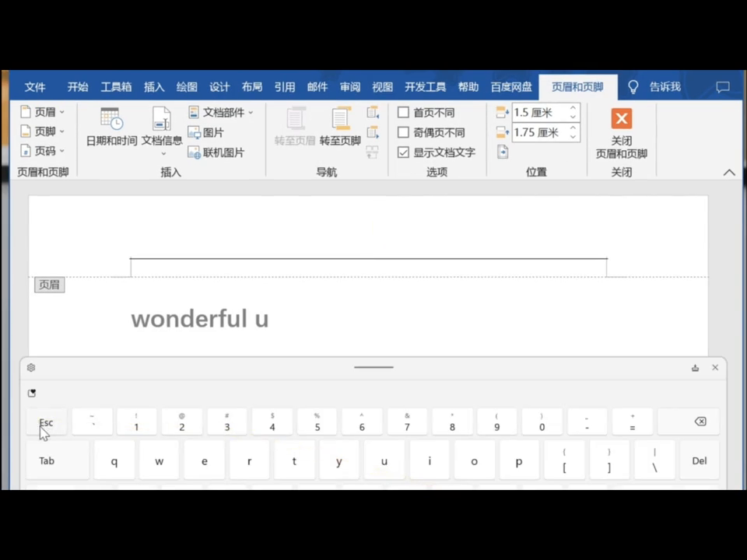The width and height of the screenshot is (747, 560).
Task: Edit header-from-top 1.5 厘米 field
Action: pos(539,112)
